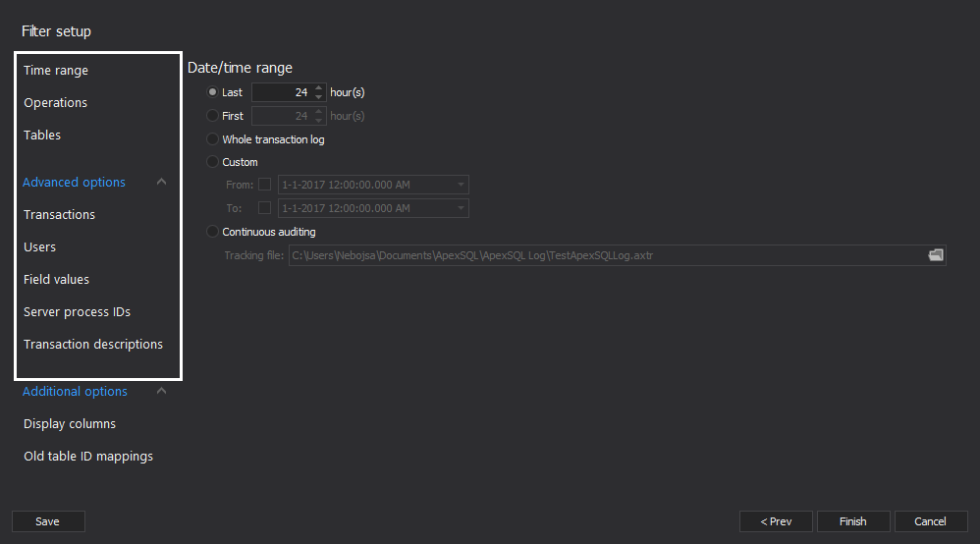Open Old table ID mappings
The width and height of the screenshot is (980, 544).
pyautogui.click(x=88, y=457)
